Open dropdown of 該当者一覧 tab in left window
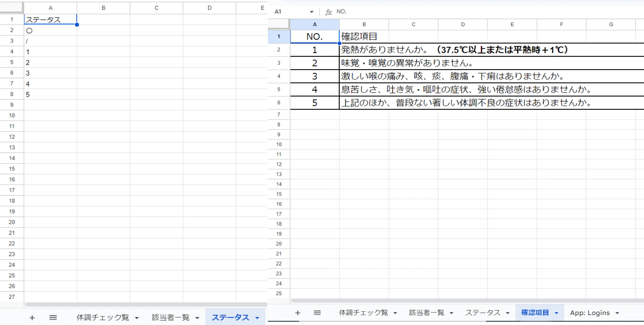Viewport: 644px width, 325px height. point(197,318)
